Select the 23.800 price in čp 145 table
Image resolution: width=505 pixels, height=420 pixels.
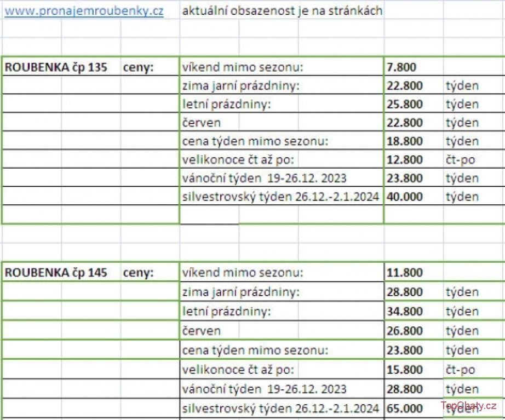click(x=405, y=350)
